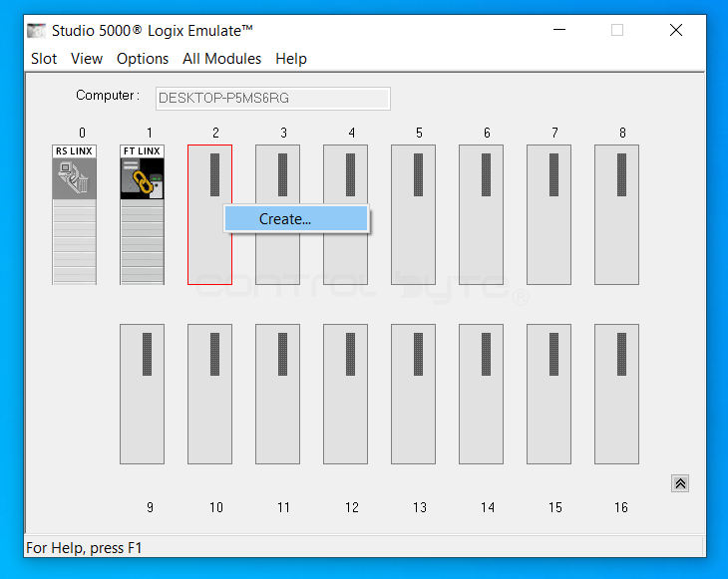
Task: Click empty chassis slot 13
Action: [413, 394]
